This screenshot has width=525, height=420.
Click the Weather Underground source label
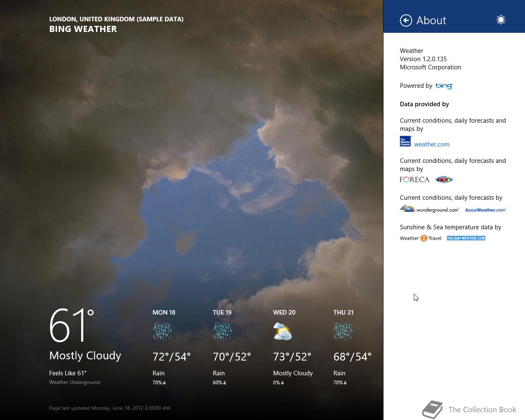click(75, 382)
